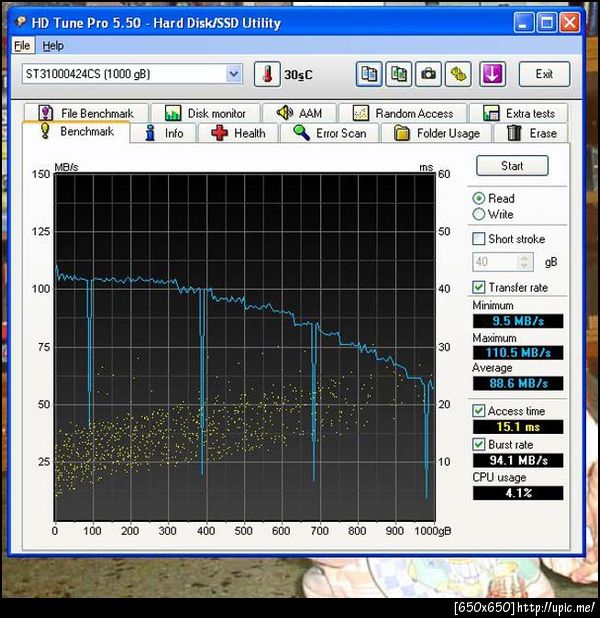
Task: Switch to the Disk monitor tab
Action: click(x=205, y=114)
